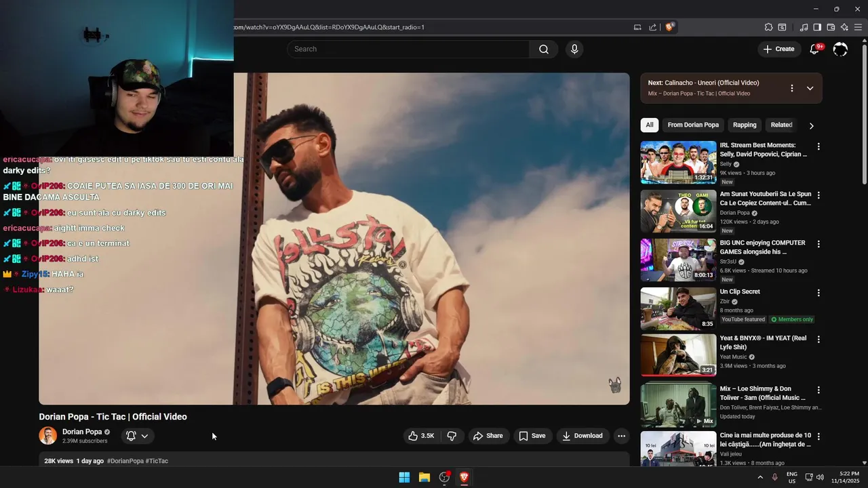Image resolution: width=868 pixels, height=488 pixels.
Task: Open options for Cine ia mai multe produse
Action: (818, 436)
